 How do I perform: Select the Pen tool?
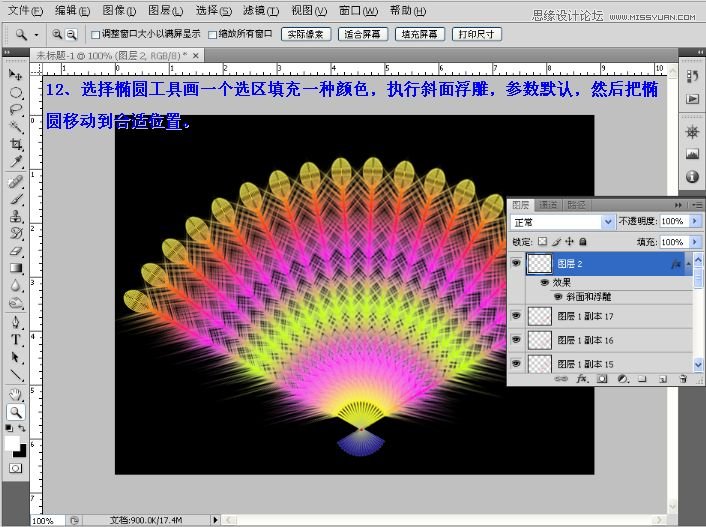(x=15, y=322)
